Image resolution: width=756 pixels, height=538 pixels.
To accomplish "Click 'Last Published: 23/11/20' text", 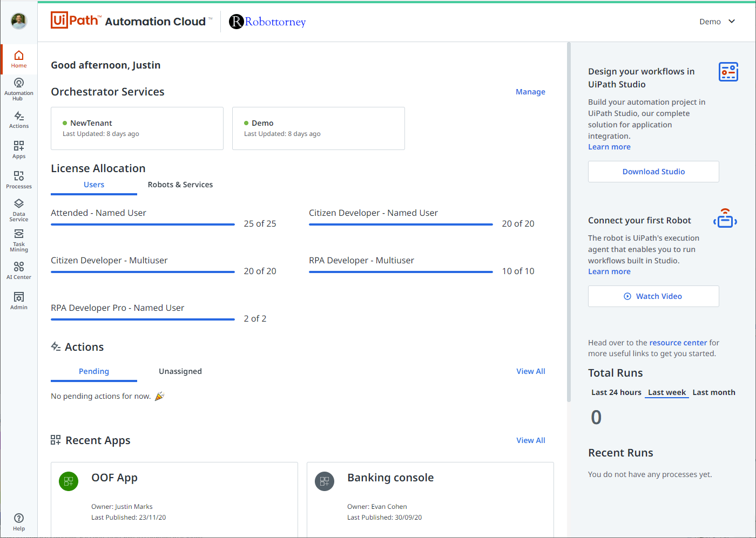I will click(x=129, y=517).
